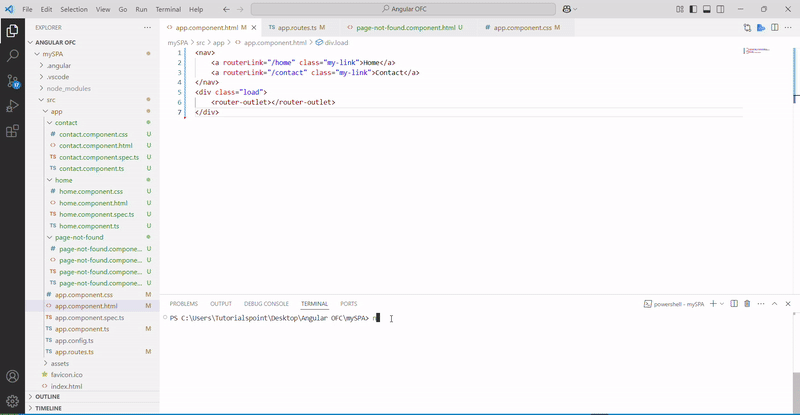Open the View menu
Screen dimensions: 800x415
pyautogui.click(x=103, y=9)
